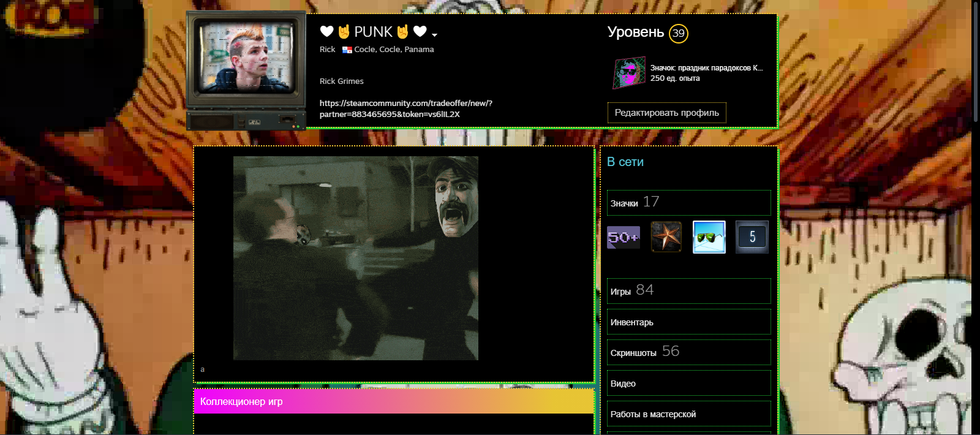The image size is (980, 435).
Task: Click the Значок праздник парадоксов text
Action: pos(706,68)
